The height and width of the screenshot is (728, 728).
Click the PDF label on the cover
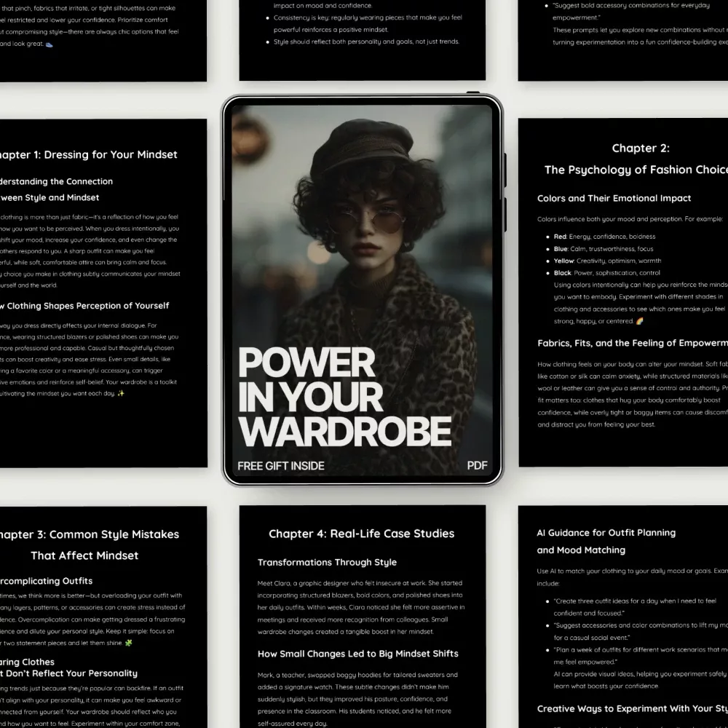(x=477, y=466)
